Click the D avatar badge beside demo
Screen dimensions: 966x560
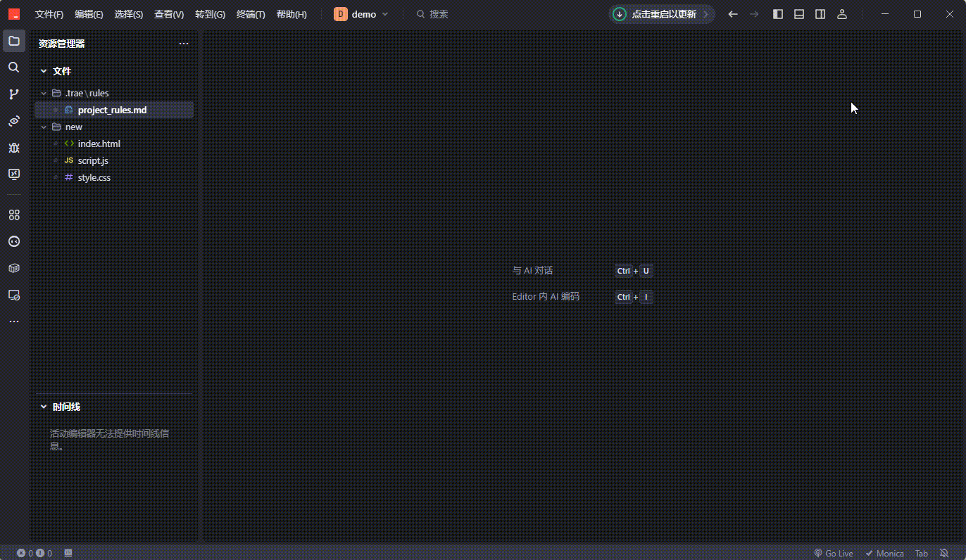(x=341, y=14)
